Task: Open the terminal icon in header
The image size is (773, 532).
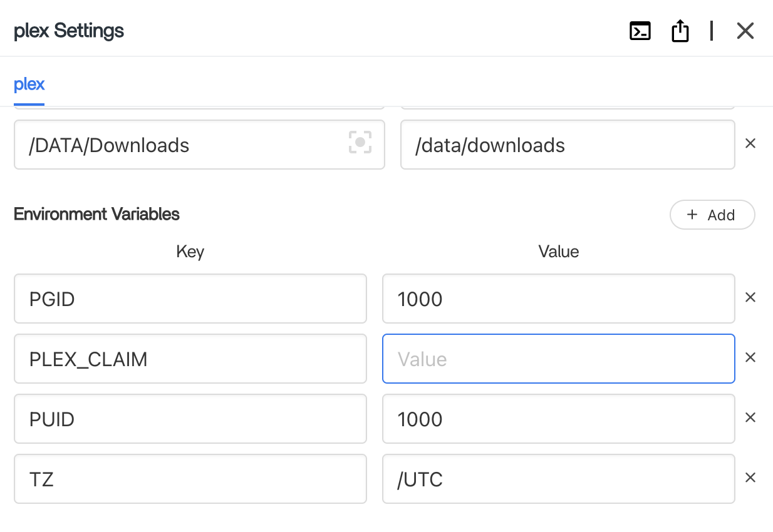Action: click(x=640, y=31)
